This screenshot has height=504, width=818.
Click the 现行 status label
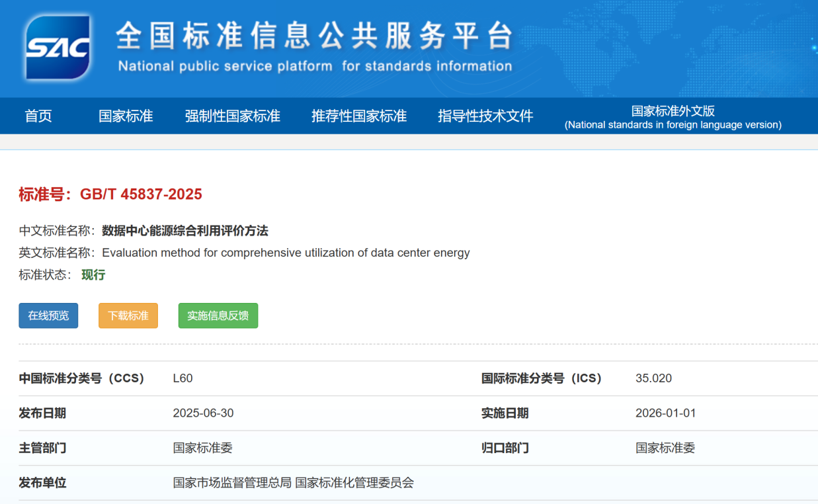(93, 274)
